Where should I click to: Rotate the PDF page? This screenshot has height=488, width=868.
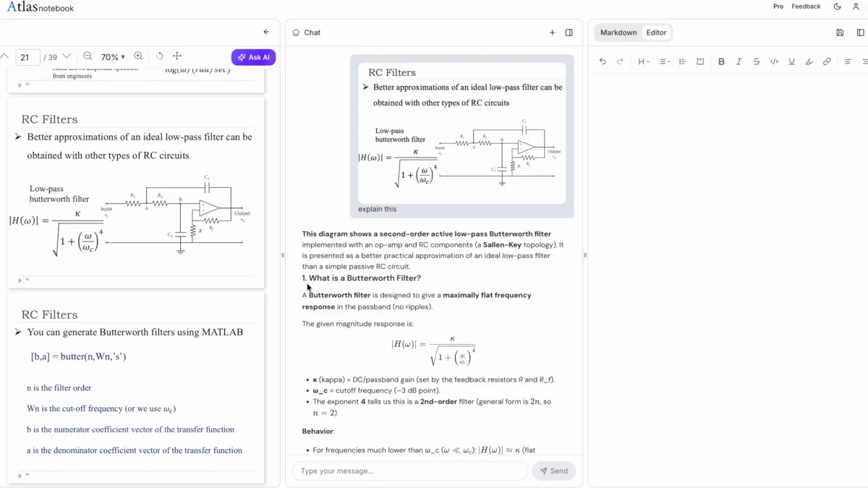pyautogui.click(x=159, y=56)
